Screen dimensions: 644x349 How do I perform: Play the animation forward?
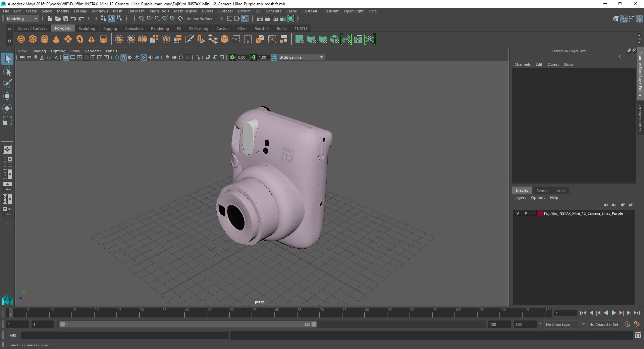pos(613,313)
